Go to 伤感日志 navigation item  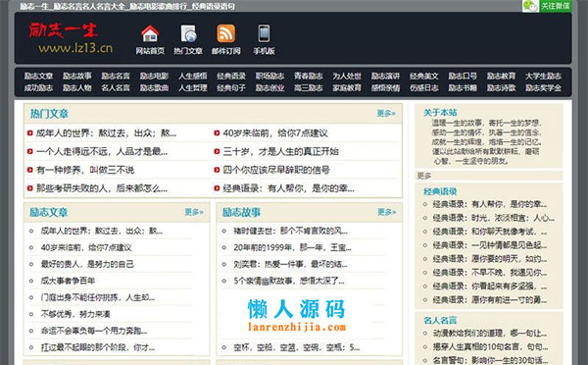[x=424, y=88]
